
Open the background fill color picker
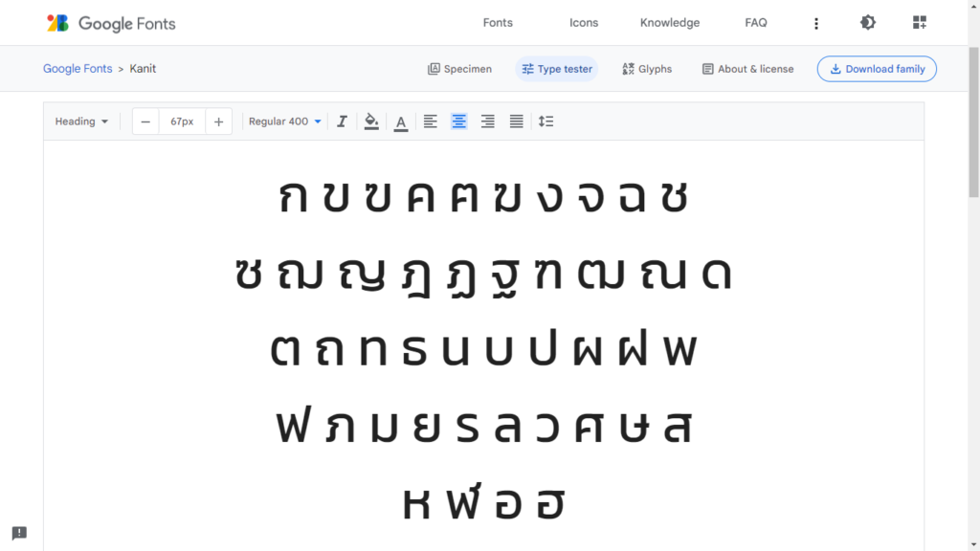[x=371, y=121]
